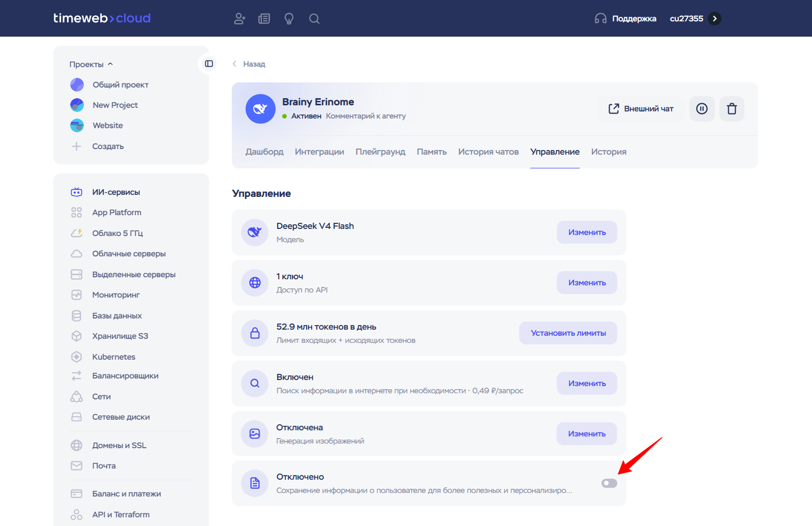Click the Мониторинг activity icon

point(76,295)
